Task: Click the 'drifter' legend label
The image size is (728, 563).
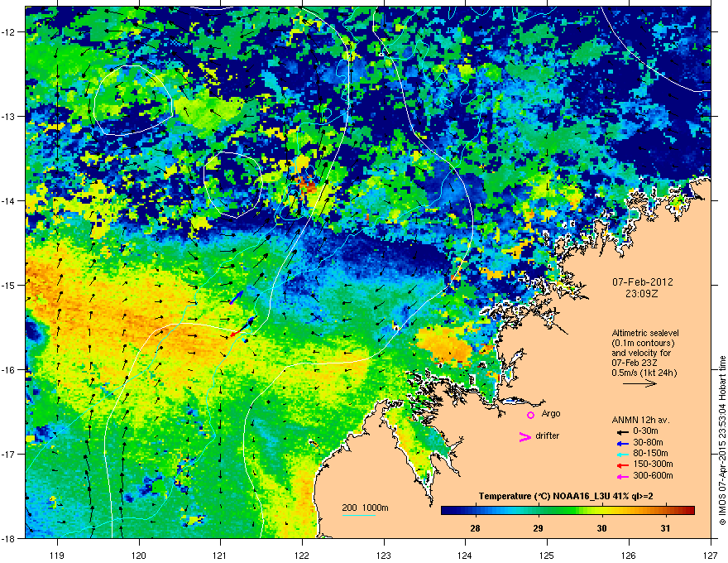Action: 548,435
